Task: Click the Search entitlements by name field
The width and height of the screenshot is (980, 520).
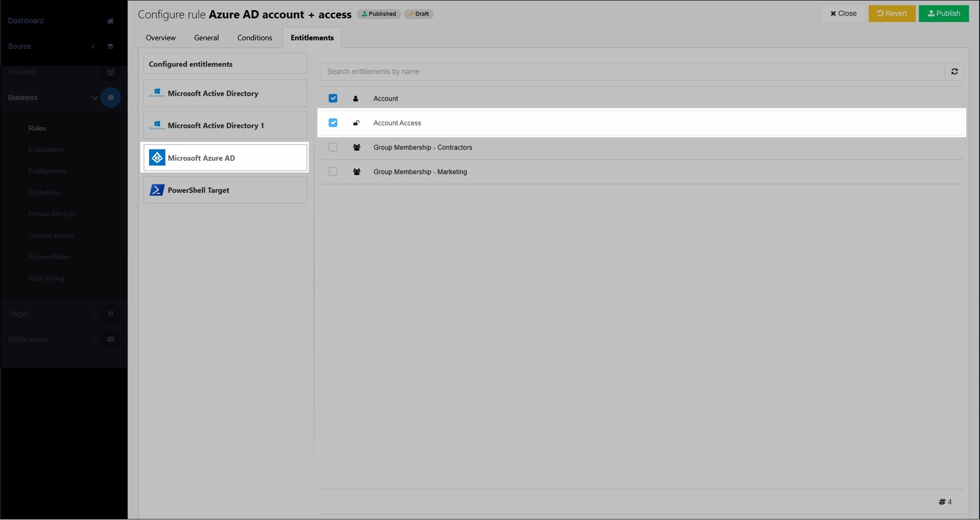Action: point(632,72)
